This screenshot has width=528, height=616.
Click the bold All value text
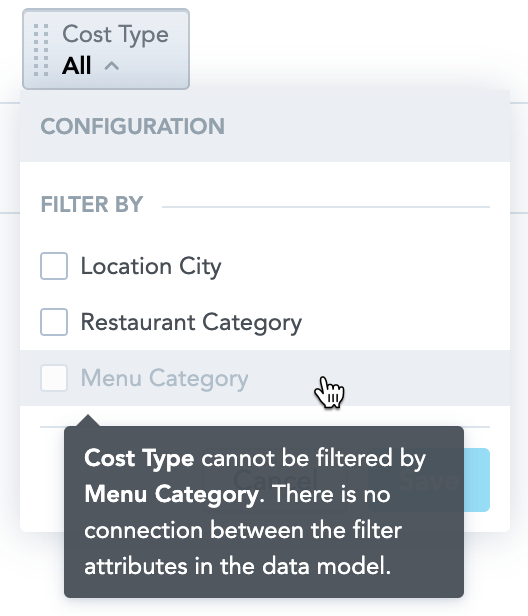pyautogui.click(x=77, y=65)
